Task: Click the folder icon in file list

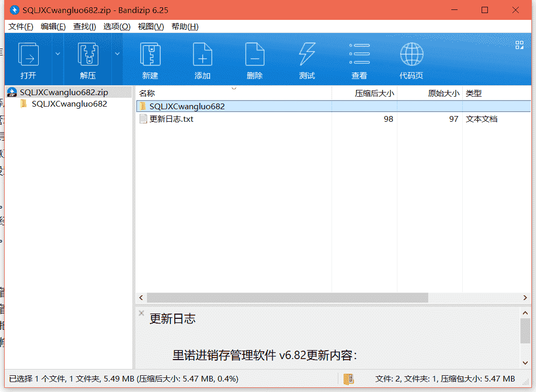Action: (143, 106)
